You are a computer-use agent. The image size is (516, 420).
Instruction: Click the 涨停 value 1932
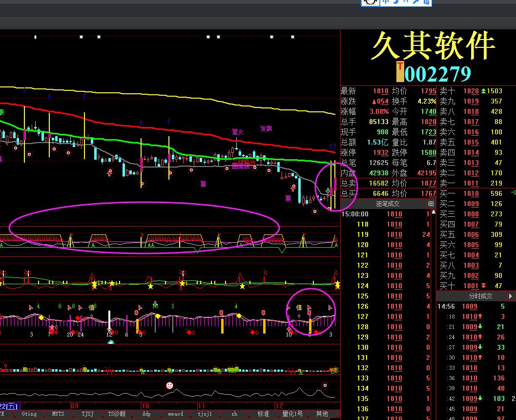click(x=380, y=152)
